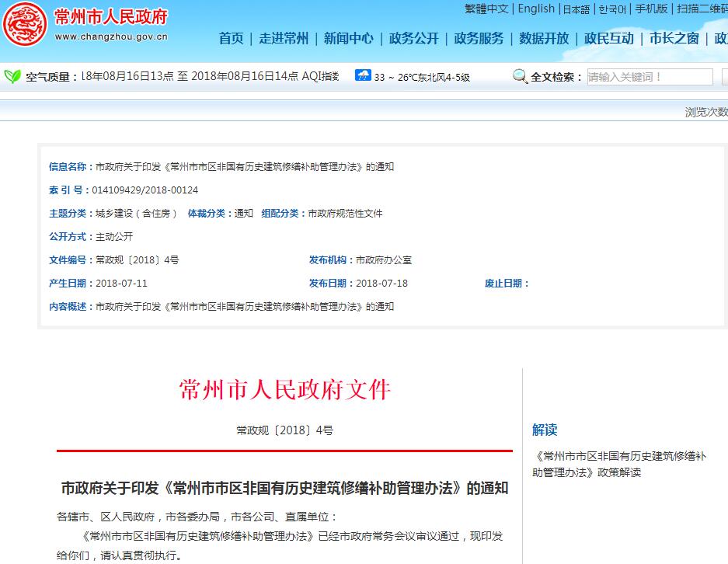The height and width of the screenshot is (564, 728).
Task: Click the red 常州市人民政府文件 header
Action: [x=284, y=389]
